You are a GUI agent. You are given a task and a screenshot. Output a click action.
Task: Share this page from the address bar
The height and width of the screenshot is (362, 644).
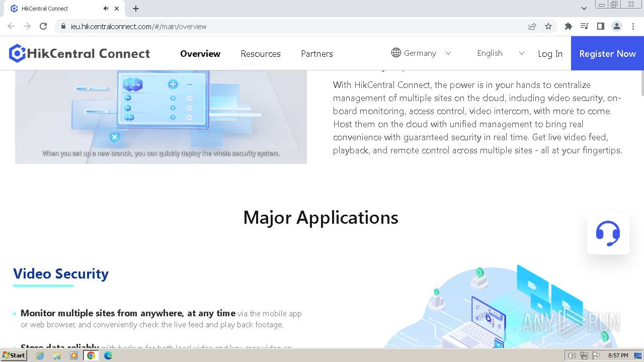pyautogui.click(x=532, y=26)
